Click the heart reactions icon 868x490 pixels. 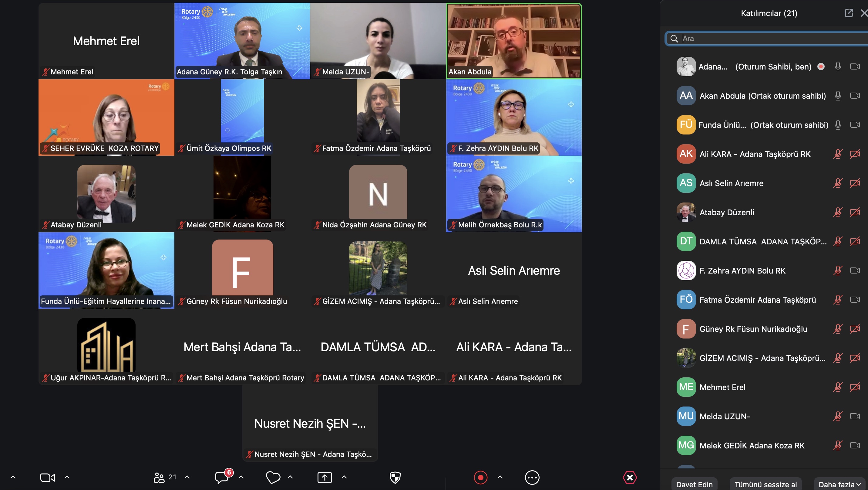pos(273,478)
